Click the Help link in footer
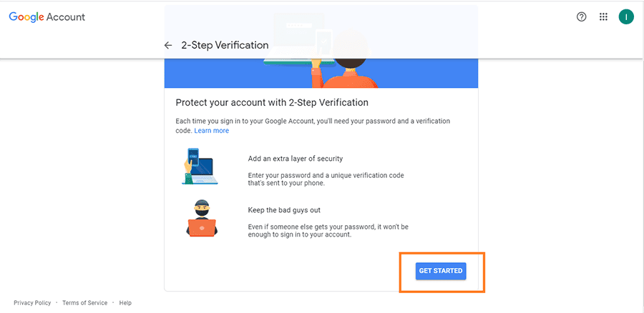This screenshot has height=313, width=644. pyautogui.click(x=125, y=303)
